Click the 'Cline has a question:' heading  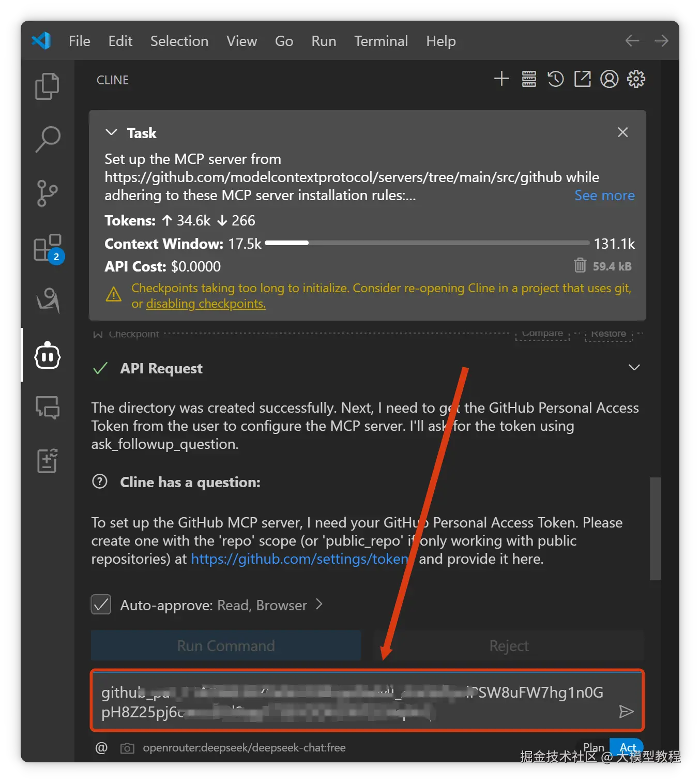point(190,483)
